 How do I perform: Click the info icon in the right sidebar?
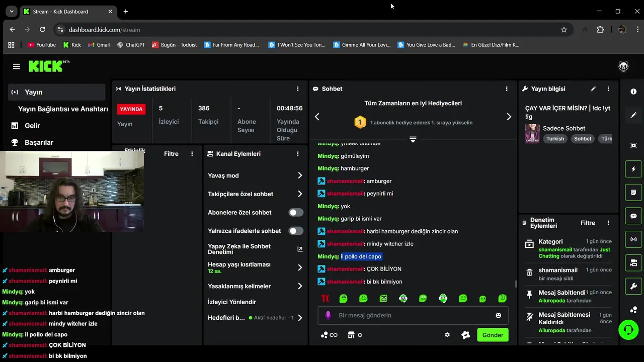point(633,92)
